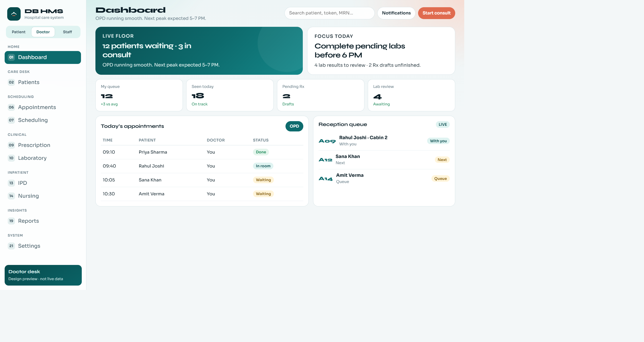Screen dimensions: 644x342
Task: Select Amit Verma's 10:30 appointment row
Action: coord(202,194)
